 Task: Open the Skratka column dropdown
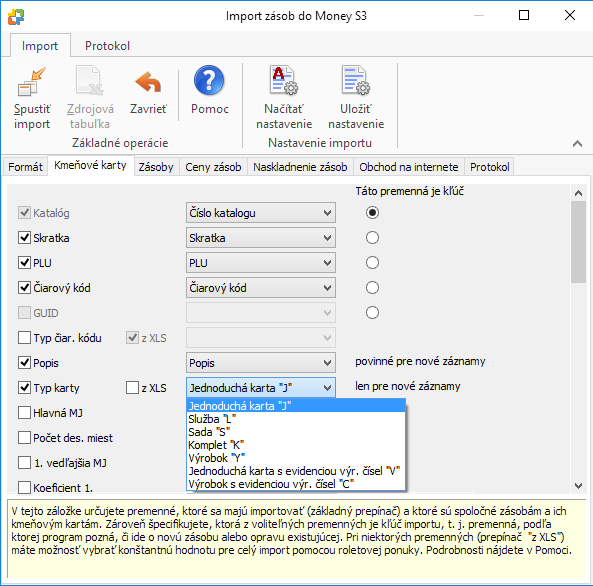[x=261, y=238]
